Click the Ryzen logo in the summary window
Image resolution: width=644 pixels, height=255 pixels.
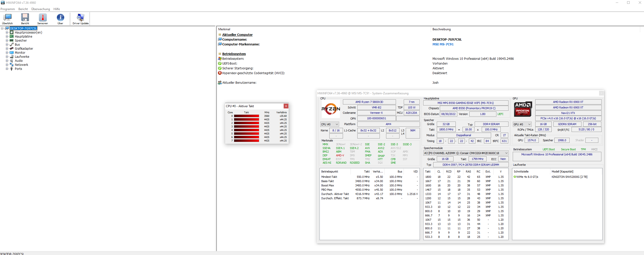(x=331, y=109)
